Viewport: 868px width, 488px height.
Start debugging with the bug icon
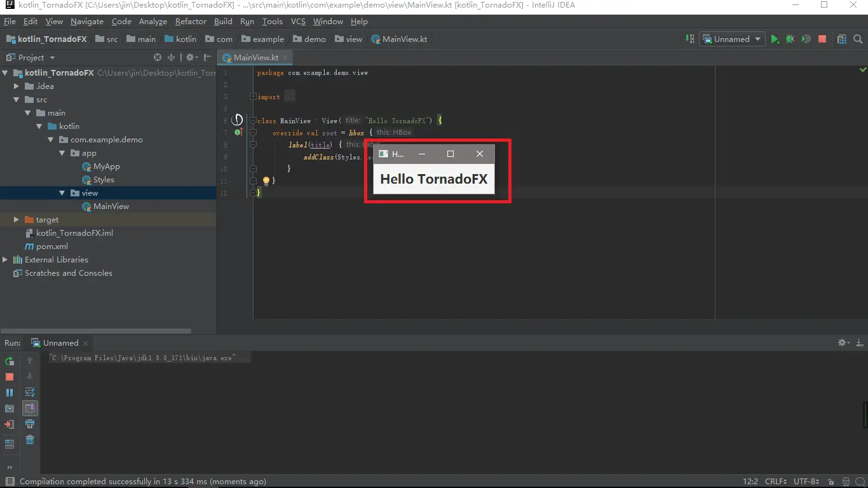(790, 39)
